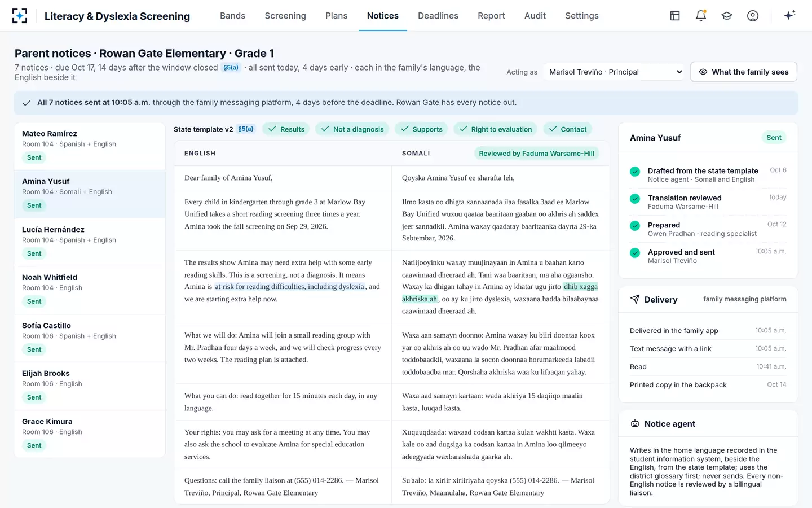
Task: Select Sofía Castillo notice
Action: 90,338
